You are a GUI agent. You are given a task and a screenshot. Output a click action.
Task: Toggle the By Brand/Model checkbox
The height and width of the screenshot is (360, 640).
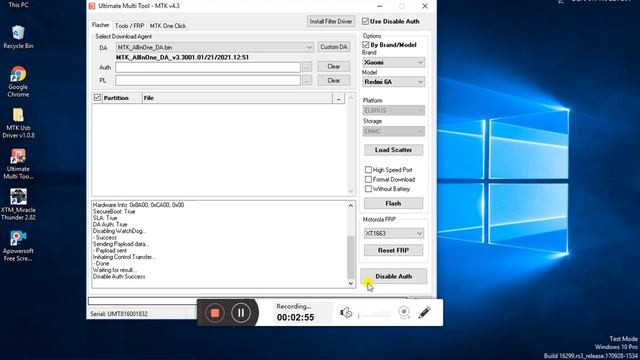(x=366, y=44)
